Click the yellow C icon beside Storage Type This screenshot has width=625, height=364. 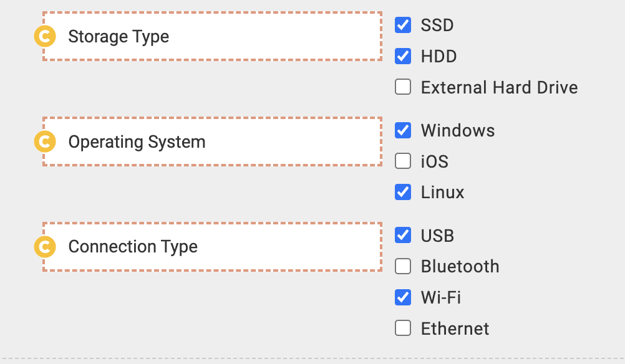coord(45,36)
